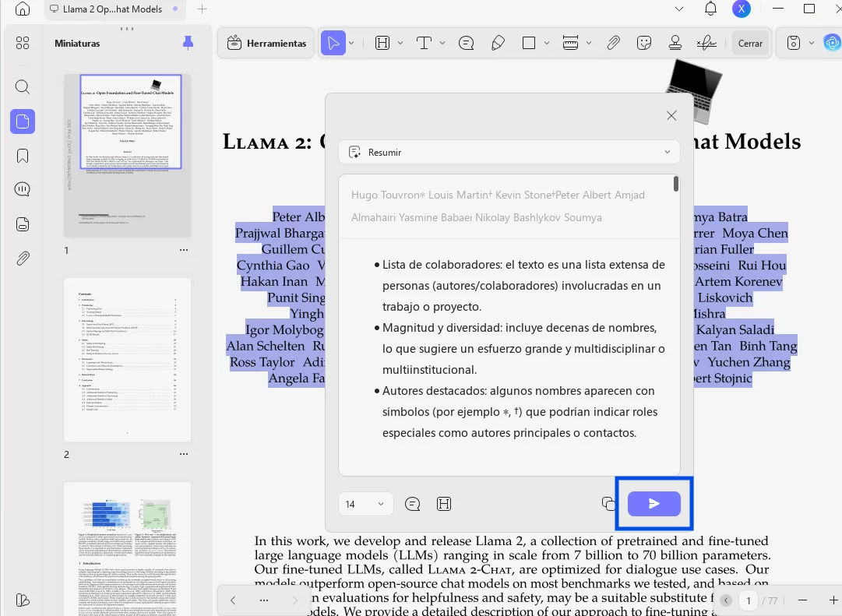Select the third page thumbnail
This screenshot has width=842, height=616.
click(x=127, y=549)
